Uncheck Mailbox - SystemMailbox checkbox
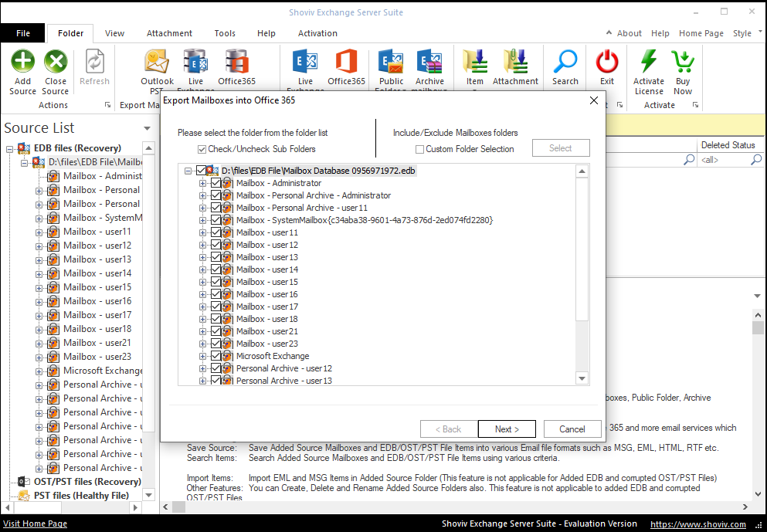Screen dimensions: 767x532 (x=216, y=220)
